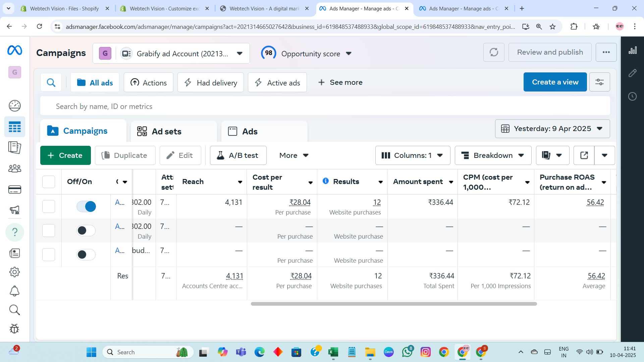Click the export table data icon

pos(584,156)
